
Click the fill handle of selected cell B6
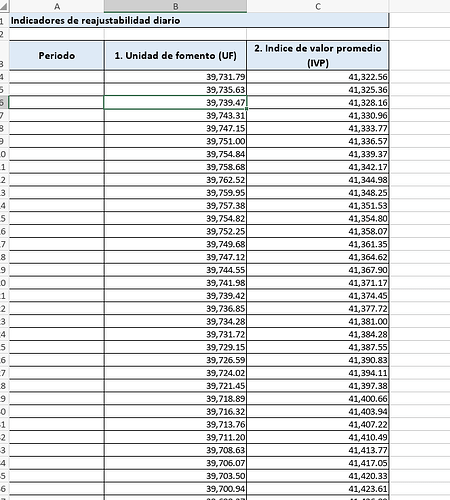(246, 109)
